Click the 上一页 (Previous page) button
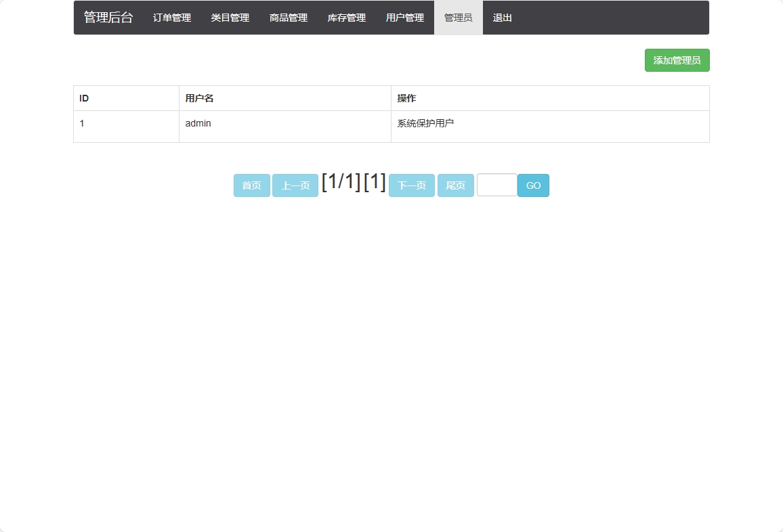The image size is (783, 532). point(295,185)
